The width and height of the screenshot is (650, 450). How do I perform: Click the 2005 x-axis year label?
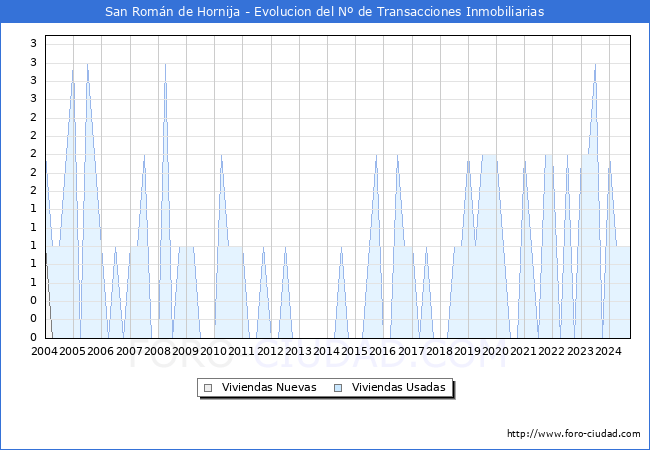tap(73, 351)
